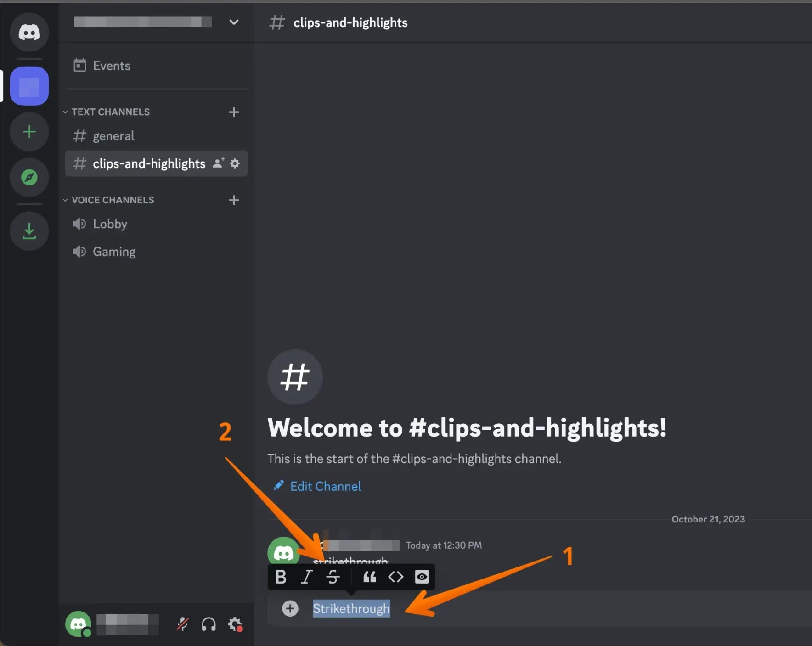Mark the selected text as spoiler
The width and height of the screenshot is (812, 646).
click(x=421, y=577)
